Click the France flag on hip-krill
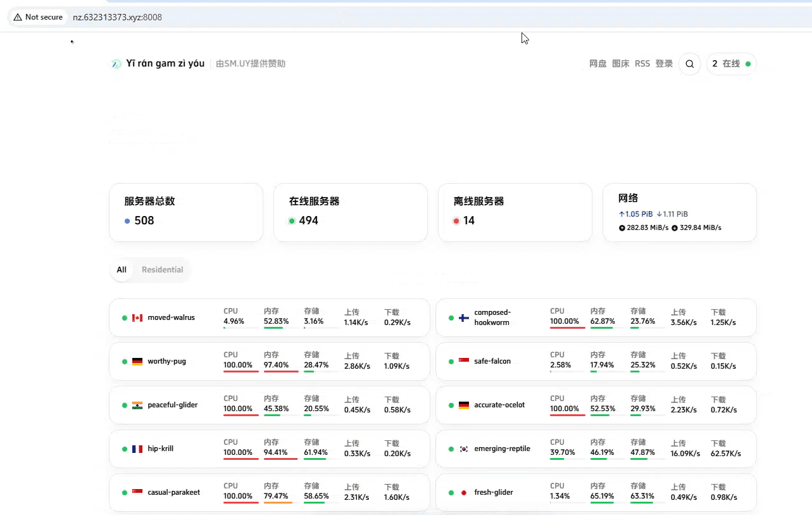Screen dimensions: 812x515 pos(137,449)
